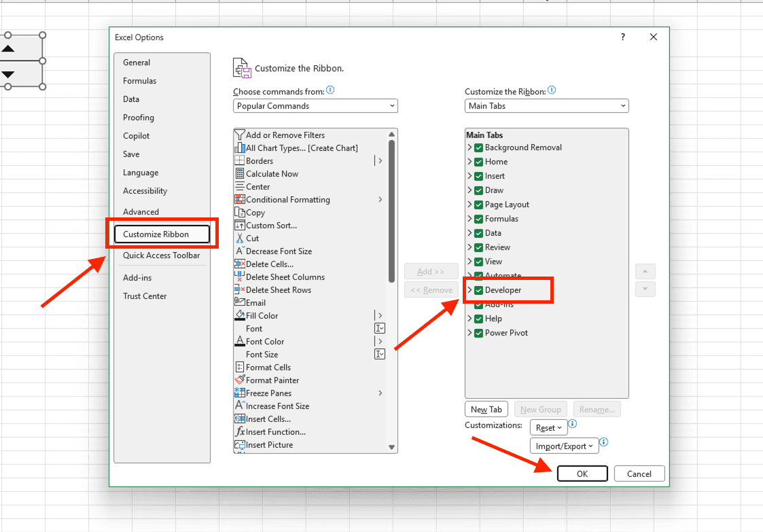This screenshot has width=763, height=532.
Task: Click the Delete Sheet Rows icon
Action: click(239, 289)
